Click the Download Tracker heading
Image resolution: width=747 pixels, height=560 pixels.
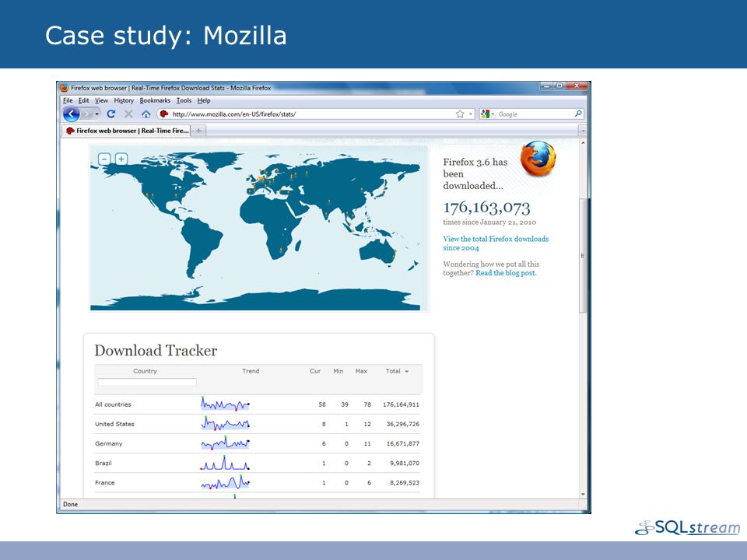point(156,351)
